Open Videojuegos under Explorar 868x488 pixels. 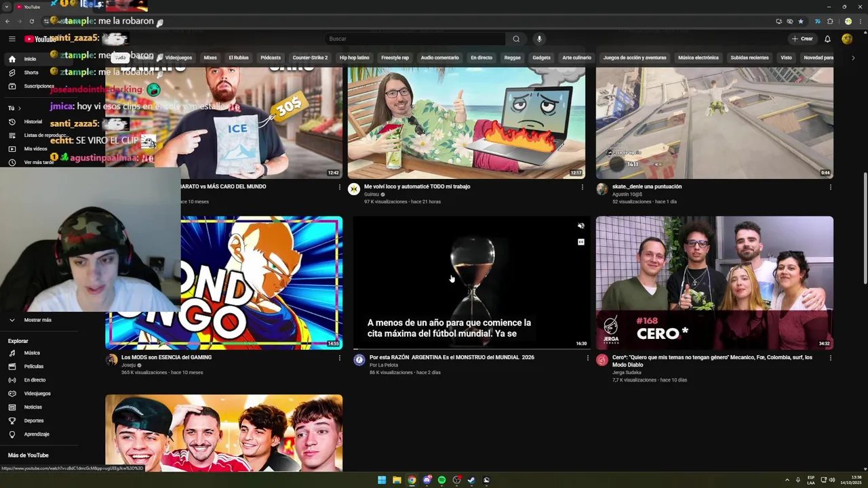click(37, 394)
